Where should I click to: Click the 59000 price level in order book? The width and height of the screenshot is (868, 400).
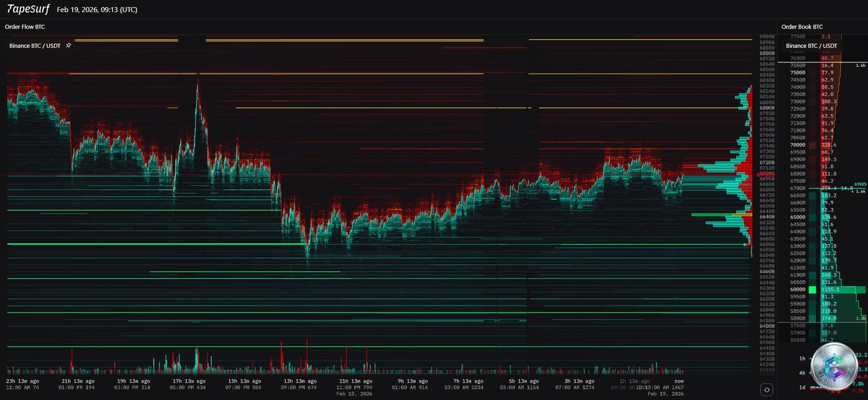pyautogui.click(x=797, y=304)
